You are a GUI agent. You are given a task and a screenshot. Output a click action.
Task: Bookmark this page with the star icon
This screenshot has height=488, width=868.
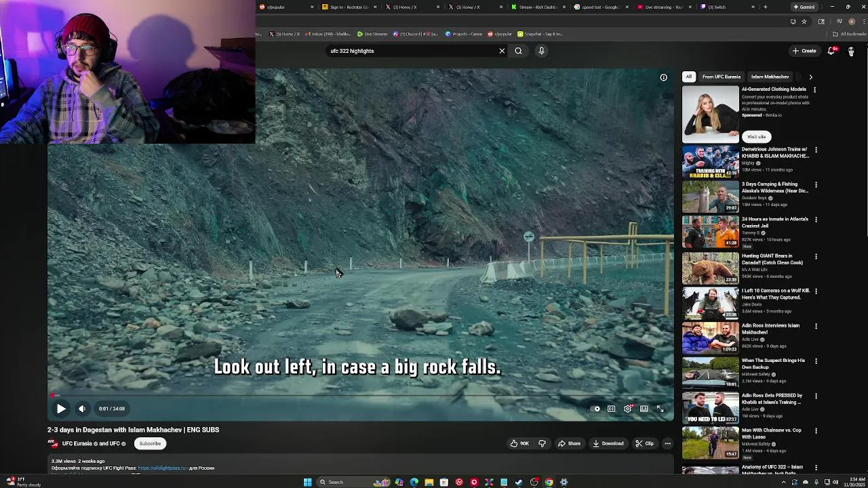tap(804, 22)
